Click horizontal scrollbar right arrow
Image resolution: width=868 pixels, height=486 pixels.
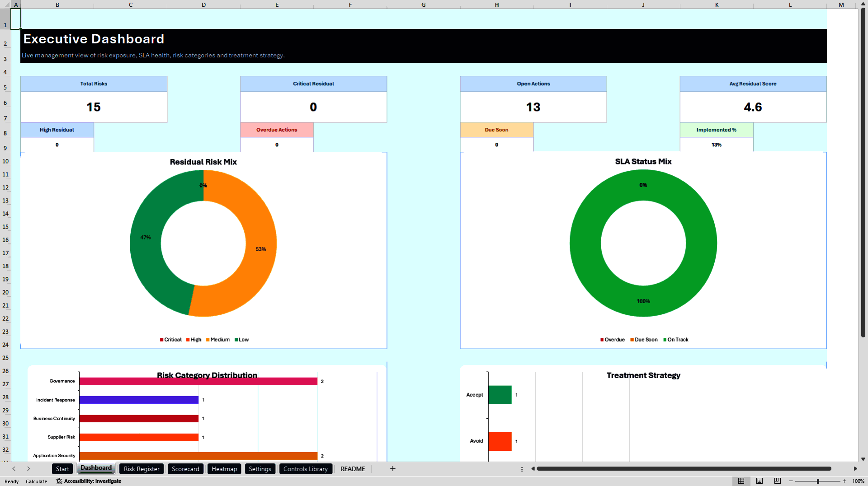coord(855,469)
